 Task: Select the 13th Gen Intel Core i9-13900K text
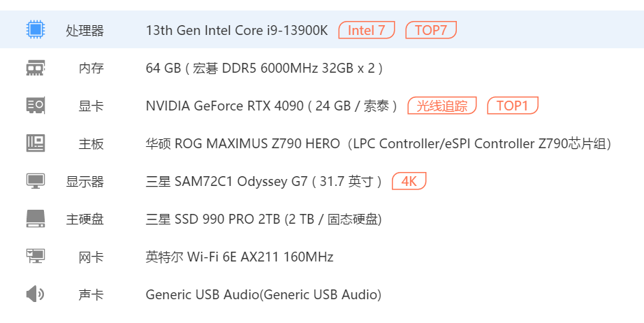tap(237, 30)
